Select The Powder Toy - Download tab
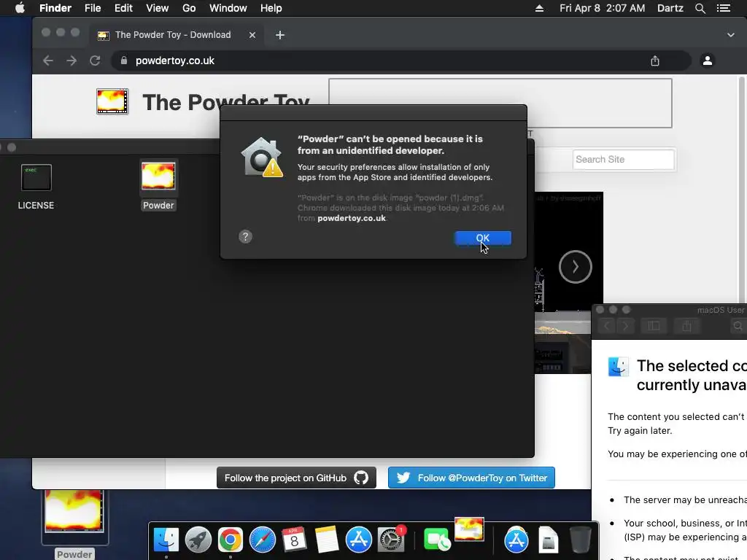Screen dimensions: 747x560 pyautogui.click(x=172, y=35)
